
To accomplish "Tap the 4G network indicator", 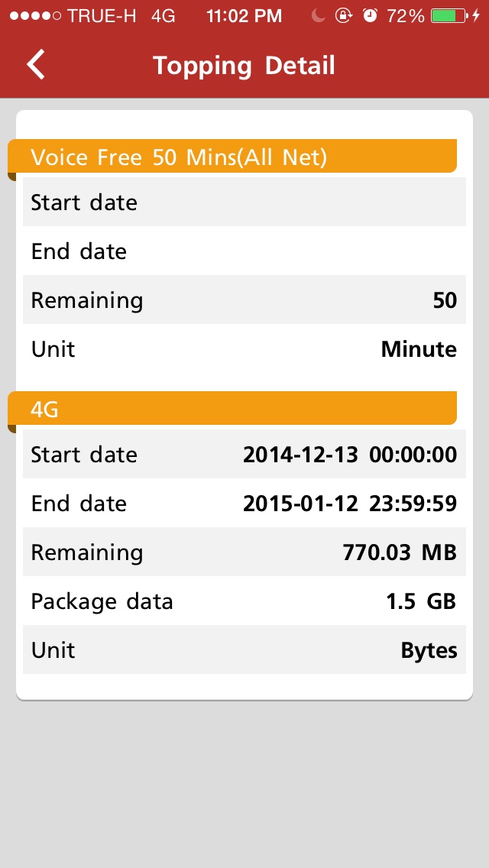I will tap(164, 16).
